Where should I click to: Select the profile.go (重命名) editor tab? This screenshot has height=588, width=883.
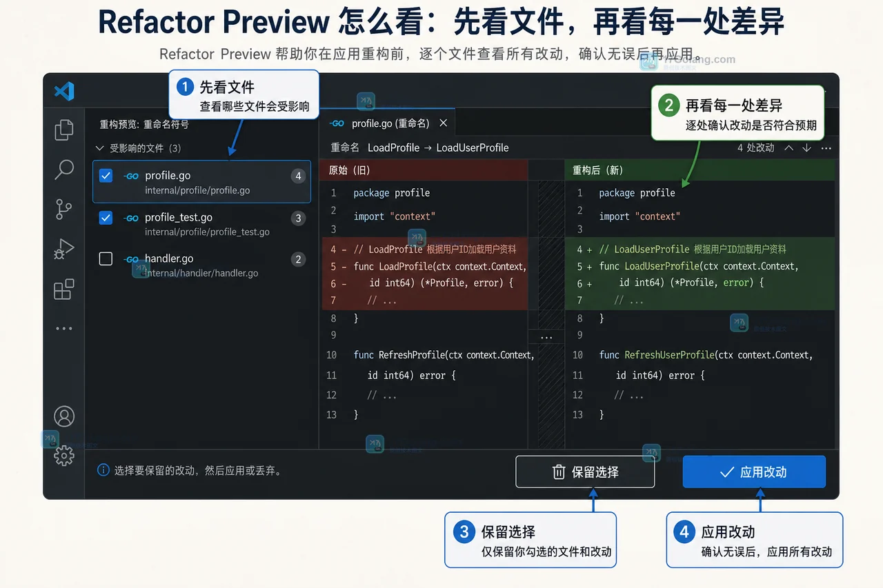(388, 123)
